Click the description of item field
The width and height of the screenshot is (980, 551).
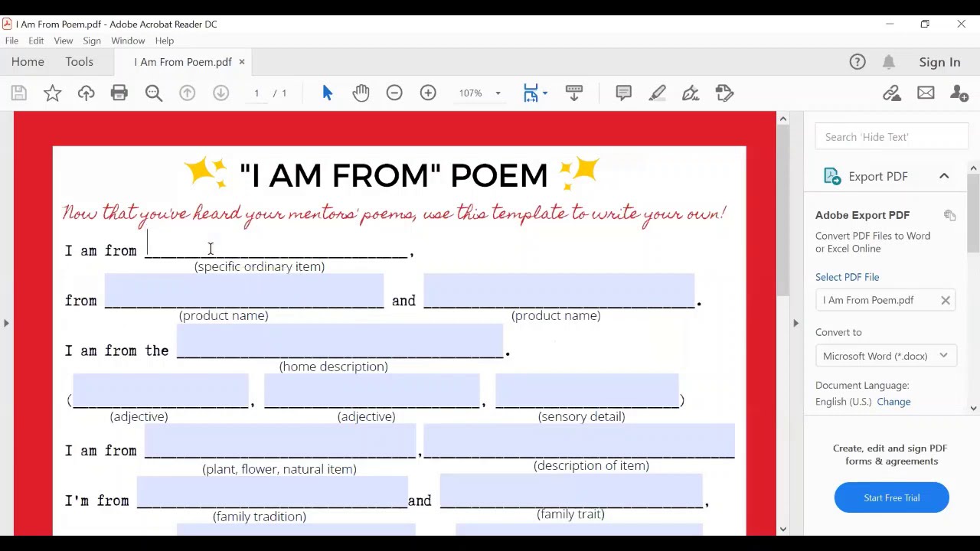point(579,442)
